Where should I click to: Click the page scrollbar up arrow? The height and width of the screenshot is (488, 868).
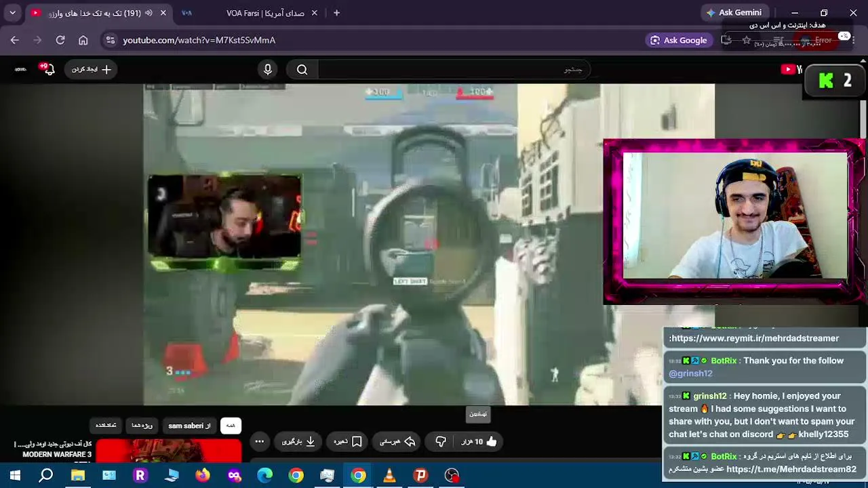pos(863,62)
